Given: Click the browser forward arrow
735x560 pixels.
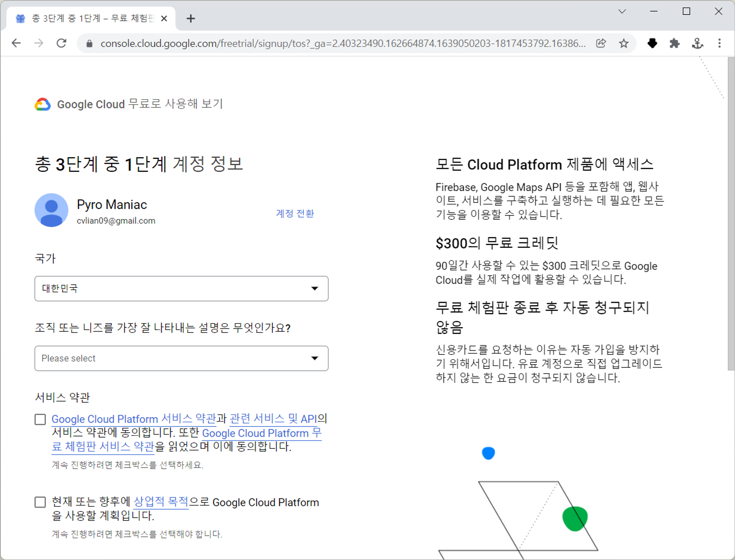Looking at the screenshot, I should click(x=39, y=43).
